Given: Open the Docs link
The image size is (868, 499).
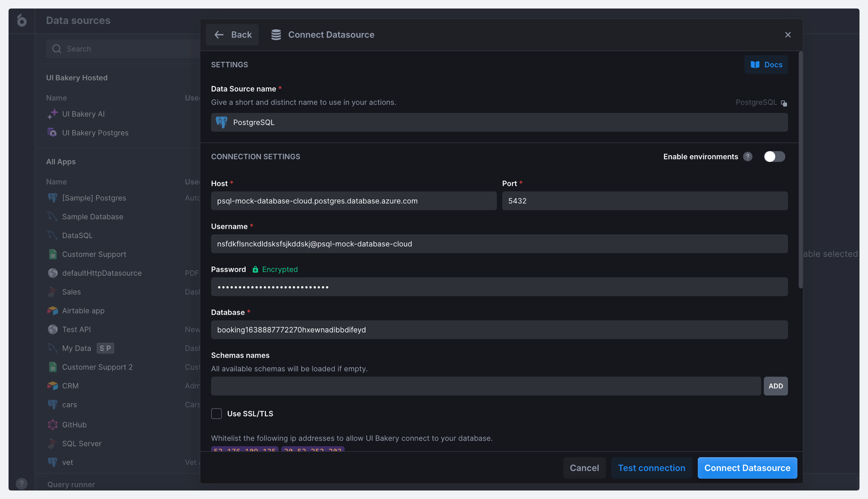Looking at the screenshot, I should (766, 65).
